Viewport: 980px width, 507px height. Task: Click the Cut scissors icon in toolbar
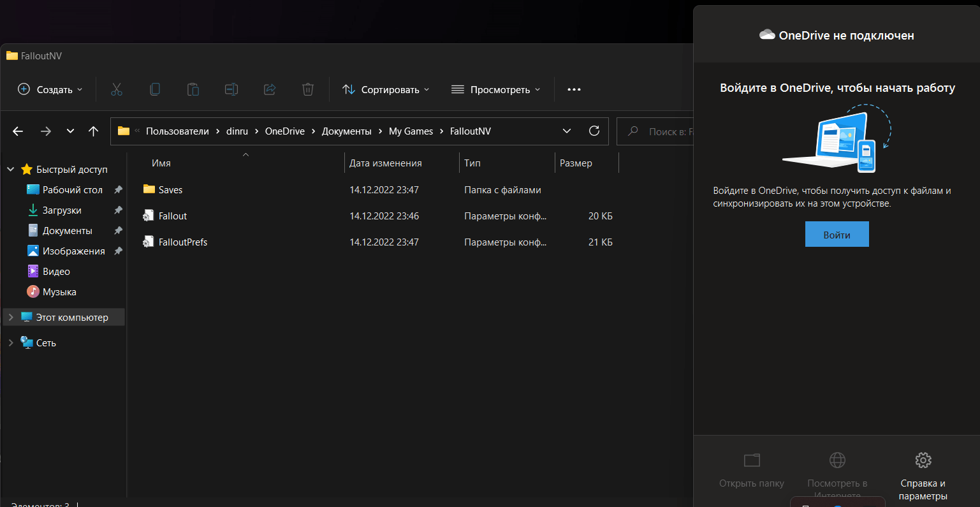point(116,89)
